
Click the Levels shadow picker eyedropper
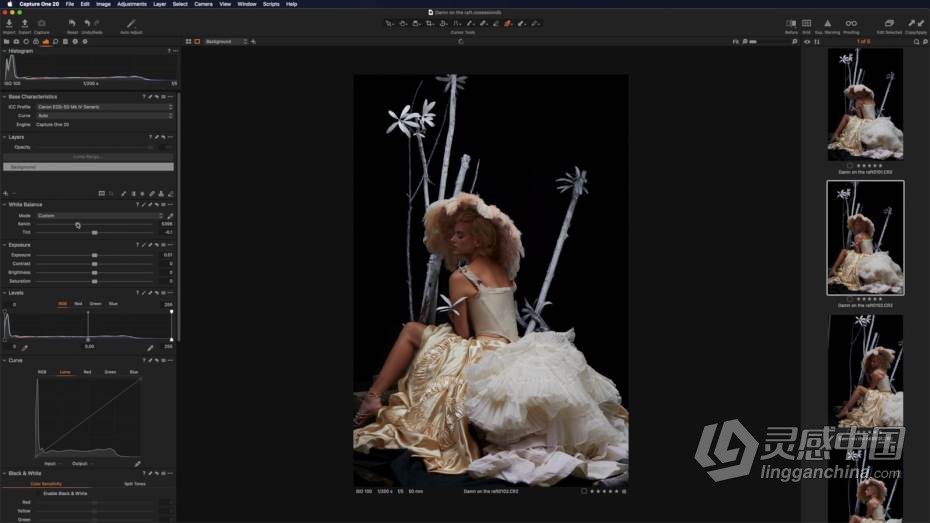point(24,348)
